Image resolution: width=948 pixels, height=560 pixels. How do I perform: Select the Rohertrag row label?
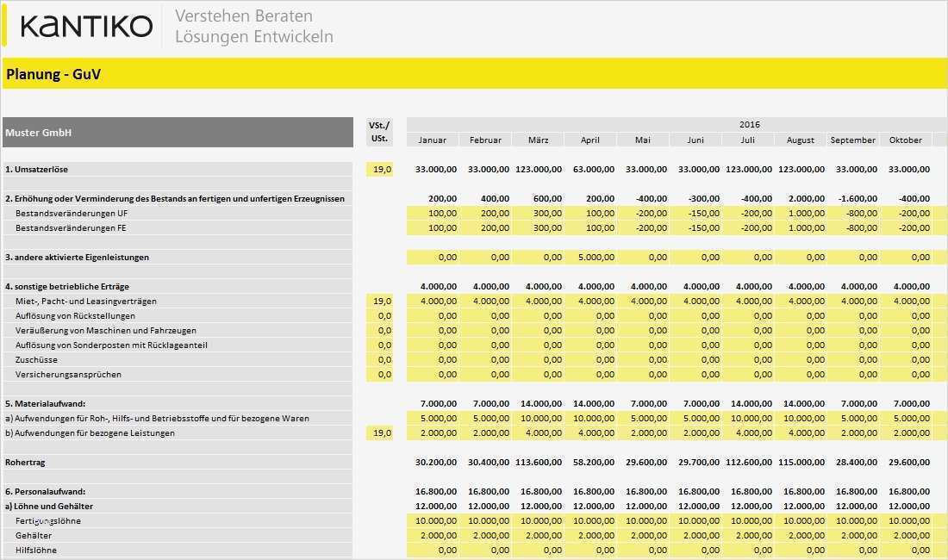click(30, 462)
